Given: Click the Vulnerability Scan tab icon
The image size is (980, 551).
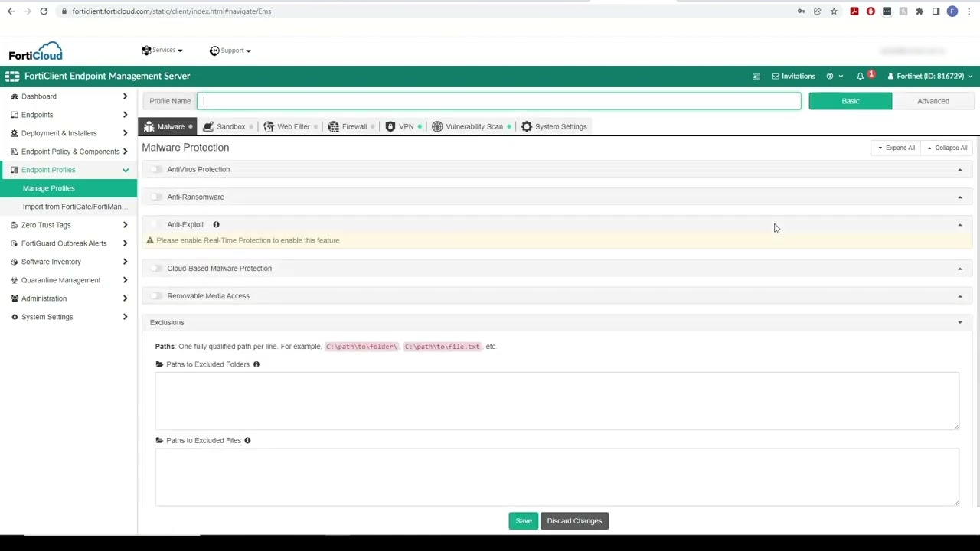Looking at the screenshot, I should coord(437,126).
